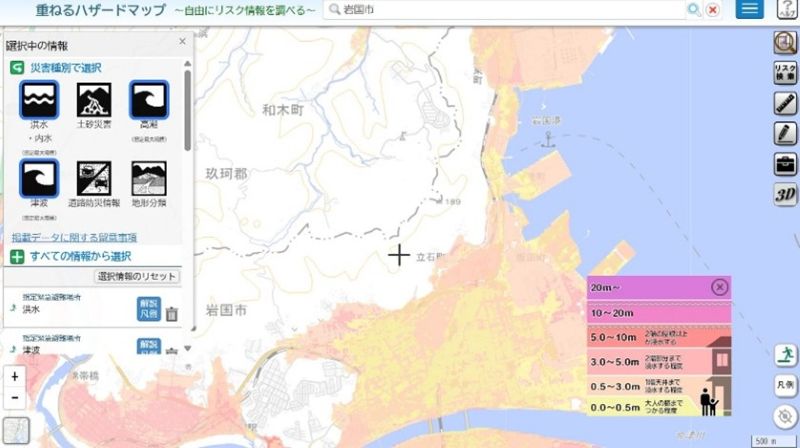
Task: Click the リスク検索 risk search button
Action: [785, 73]
